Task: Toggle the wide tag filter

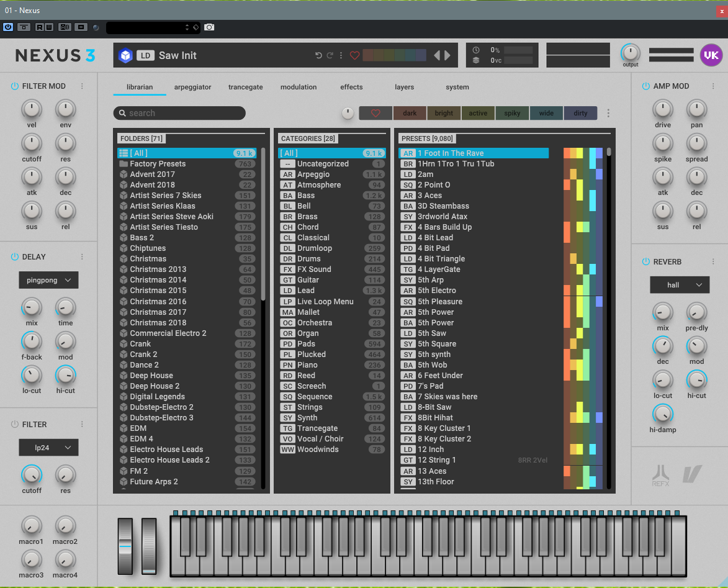Action: 546,113
